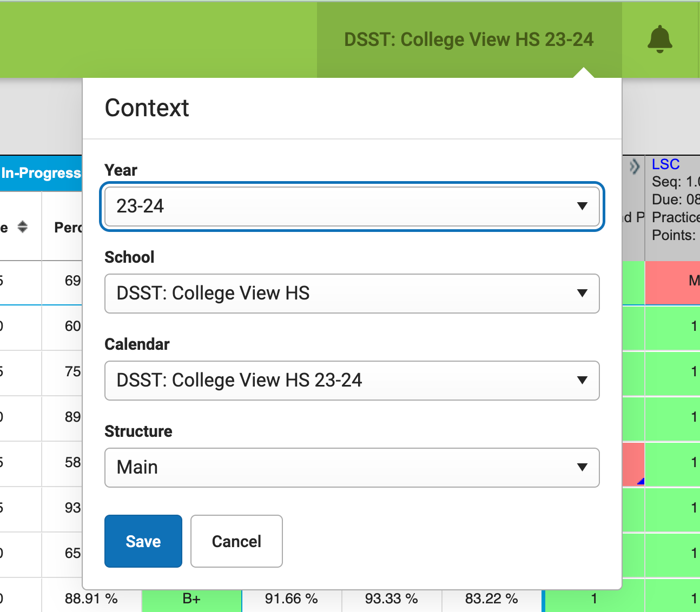Screen dimensions: 700x612
Task: Open the Year combo box showing 23-24
Action: click(x=352, y=207)
